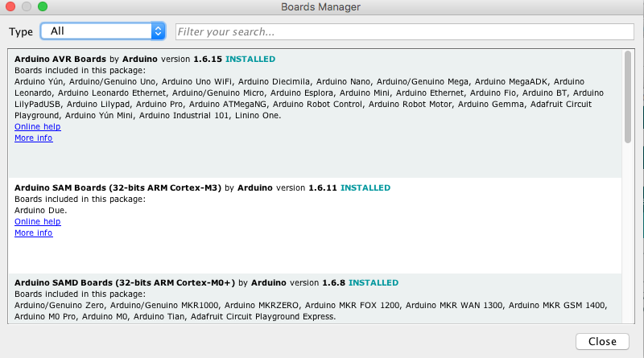Image resolution: width=644 pixels, height=358 pixels.
Task: Open Online help for Arduino SAM Boards
Action: tap(37, 222)
